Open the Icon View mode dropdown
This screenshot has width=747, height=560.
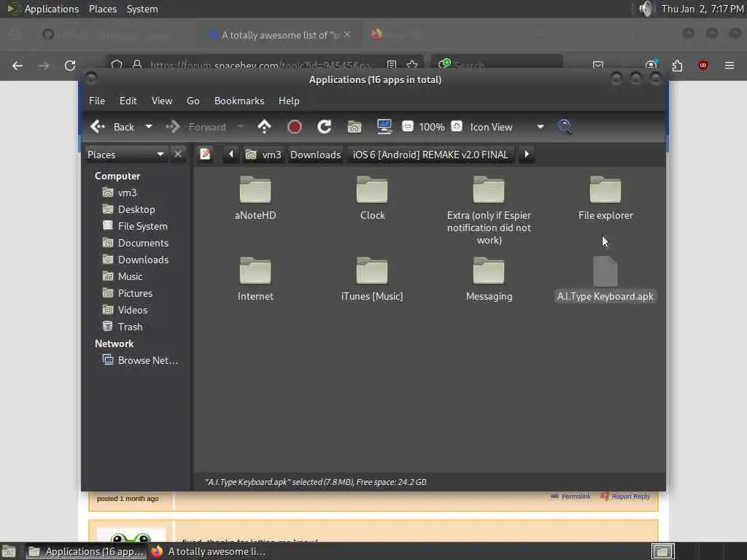point(507,127)
